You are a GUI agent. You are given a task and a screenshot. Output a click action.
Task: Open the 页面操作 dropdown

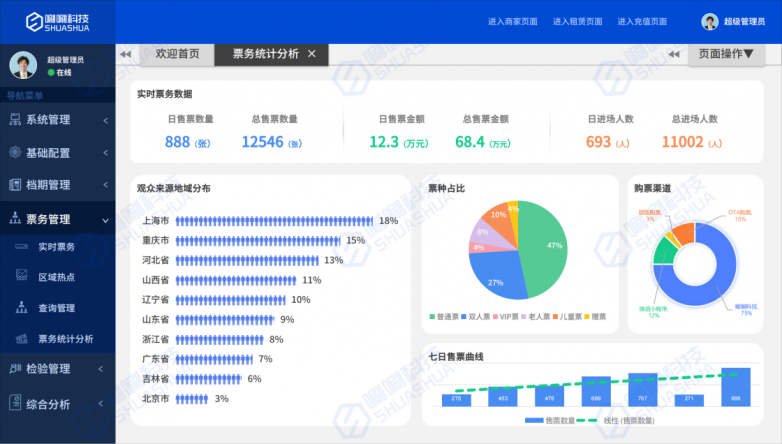726,54
